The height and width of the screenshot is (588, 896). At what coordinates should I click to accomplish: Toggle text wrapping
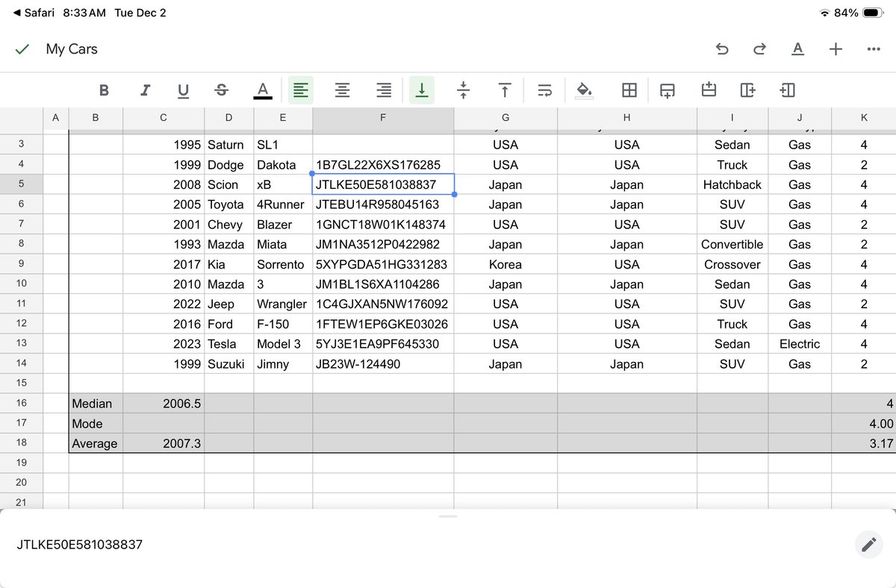(544, 90)
